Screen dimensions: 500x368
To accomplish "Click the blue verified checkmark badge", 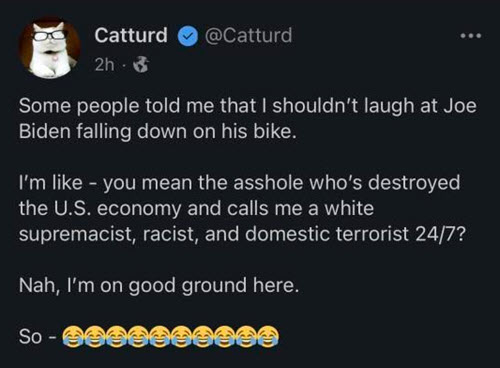I will pyautogui.click(x=188, y=36).
